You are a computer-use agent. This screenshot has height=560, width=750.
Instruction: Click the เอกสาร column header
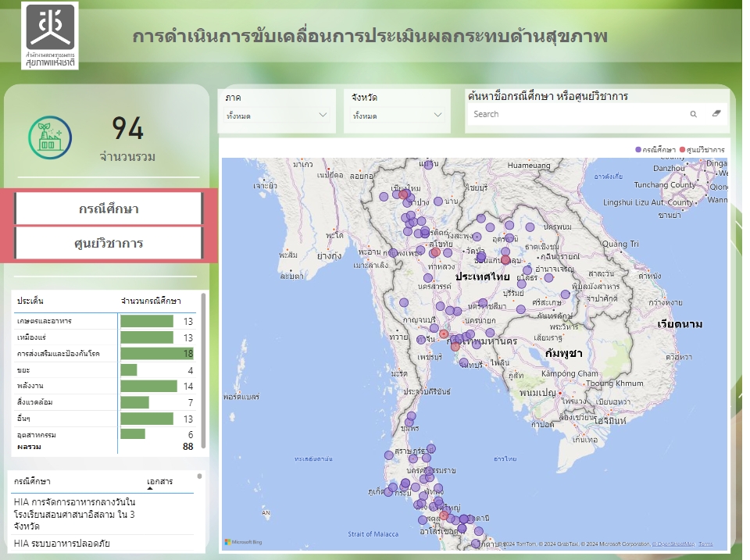(x=159, y=481)
